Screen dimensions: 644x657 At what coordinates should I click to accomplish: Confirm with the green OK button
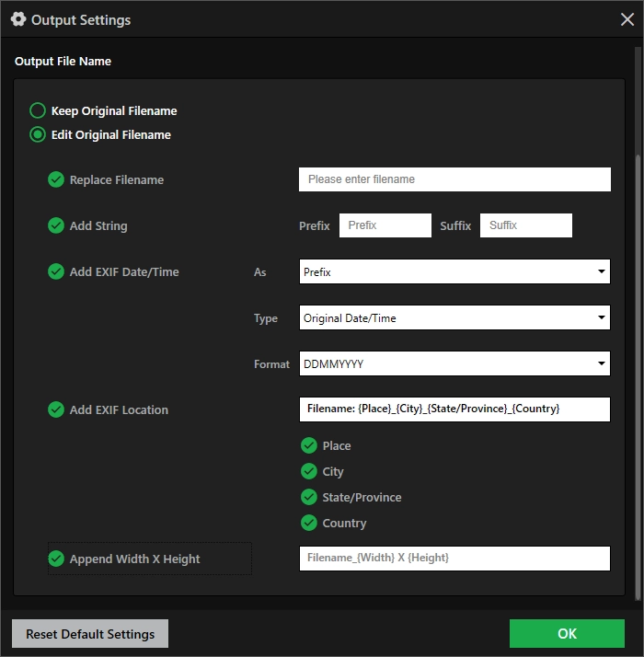point(567,633)
